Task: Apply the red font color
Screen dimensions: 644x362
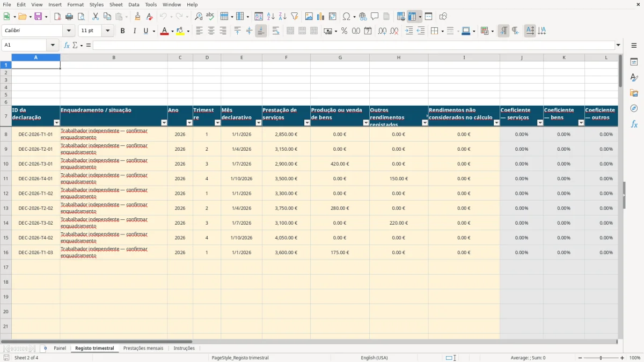Action: click(164, 31)
